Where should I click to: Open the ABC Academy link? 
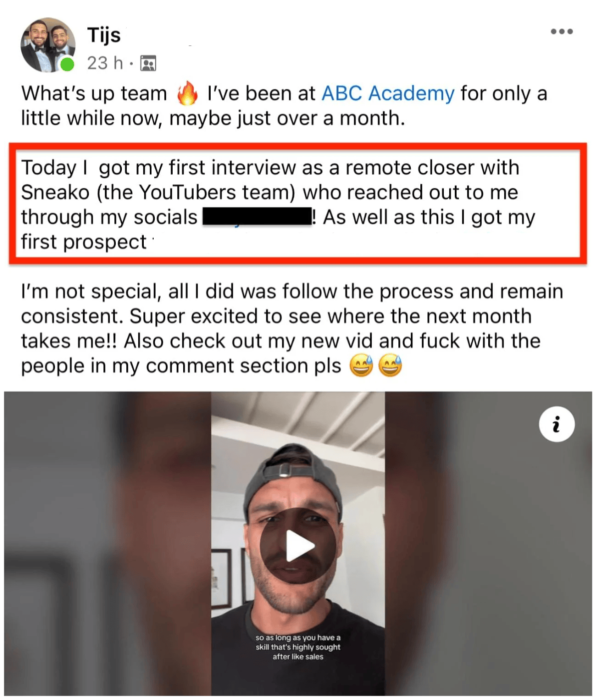388,93
